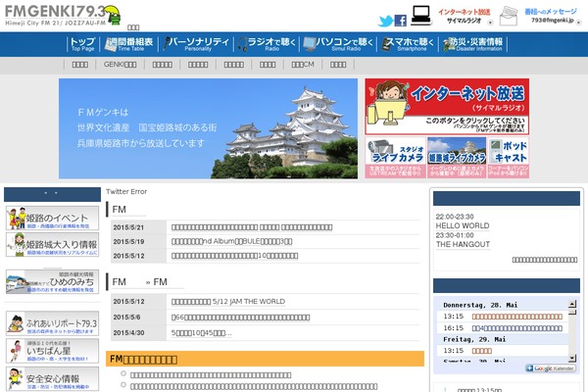Open 防災・災害情報 Disaster Information menu
588x392 pixels.
473,44
